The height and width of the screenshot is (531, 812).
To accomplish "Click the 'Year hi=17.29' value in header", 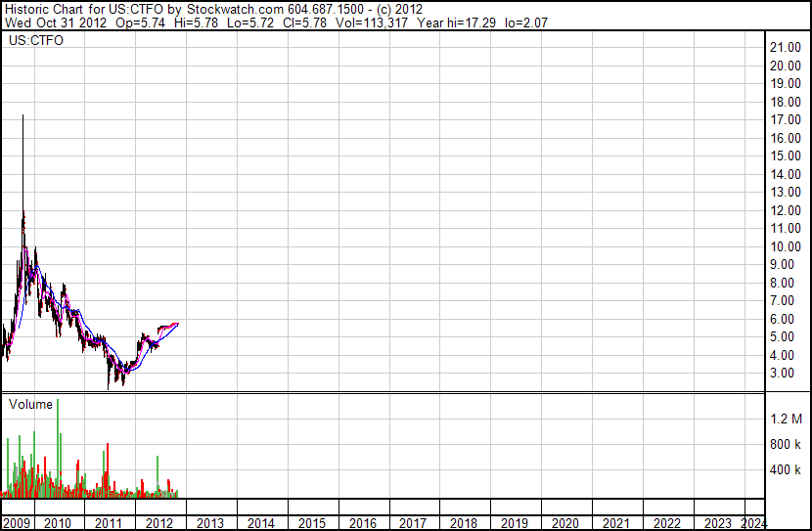I will (456, 22).
